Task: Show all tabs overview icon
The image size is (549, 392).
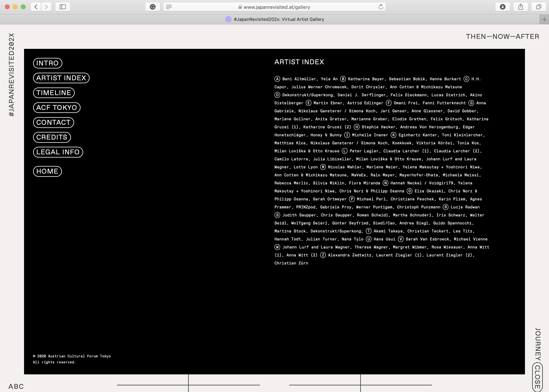Action: pyautogui.click(x=539, y=7)
